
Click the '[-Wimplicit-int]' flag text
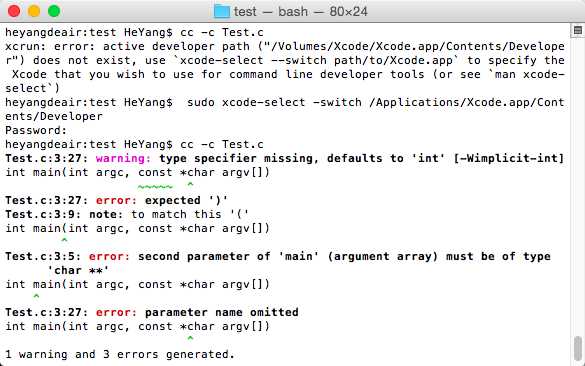tap(509, 159)
